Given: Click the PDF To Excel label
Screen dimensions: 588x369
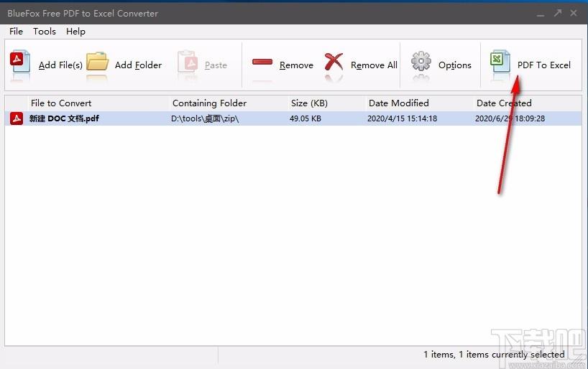Looking at the screenshot, I should [x=544, y=65].
